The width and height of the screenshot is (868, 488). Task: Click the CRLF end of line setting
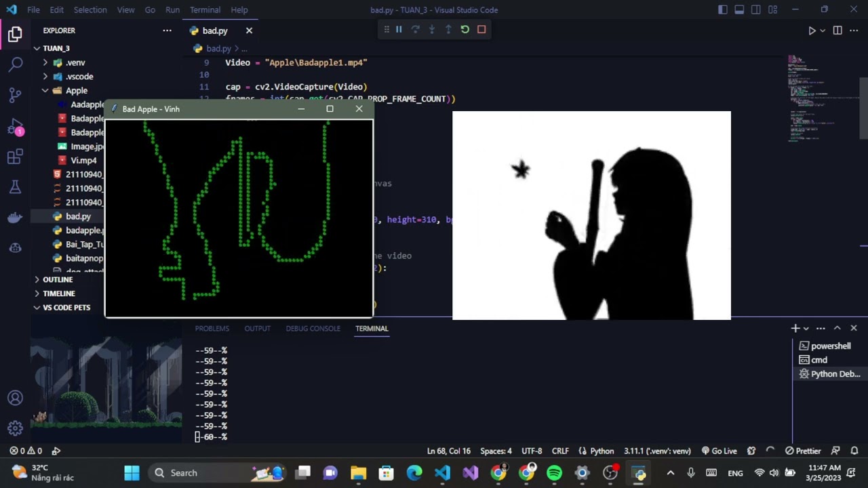pos(560,451)
